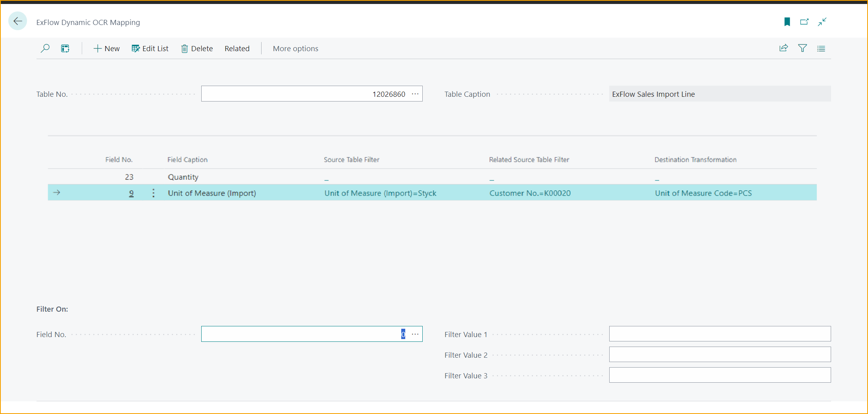Toggle the filter pane funnel icon

[803, 48]
